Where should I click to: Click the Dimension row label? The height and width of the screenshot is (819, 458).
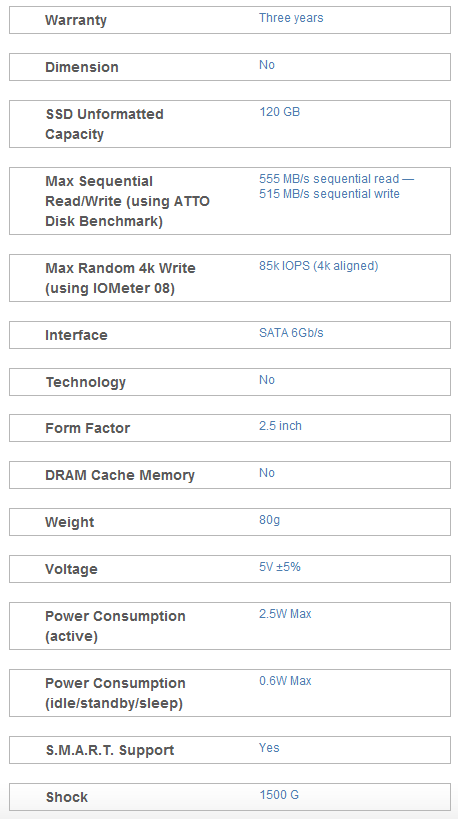coord(81,67)
